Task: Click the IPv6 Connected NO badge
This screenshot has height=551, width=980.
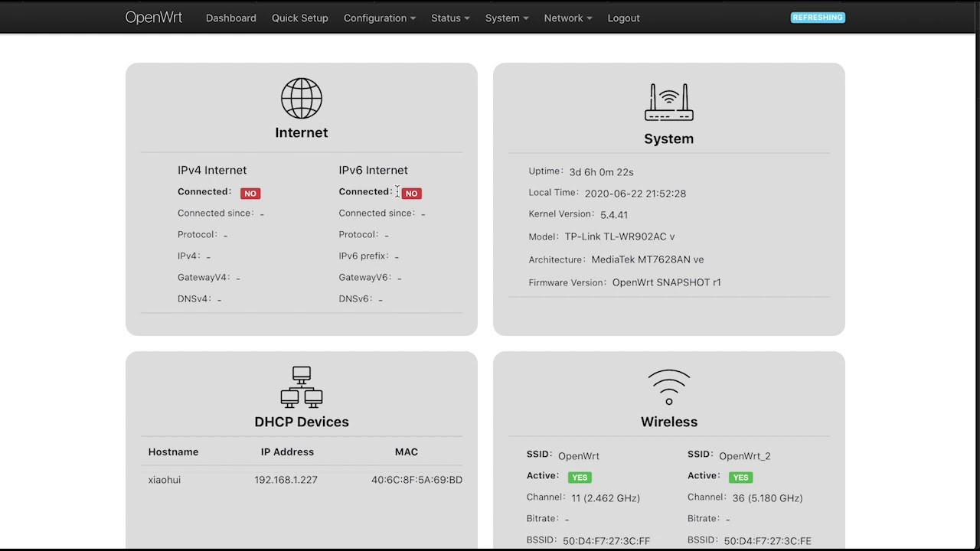Action: [x=411, y=193]
